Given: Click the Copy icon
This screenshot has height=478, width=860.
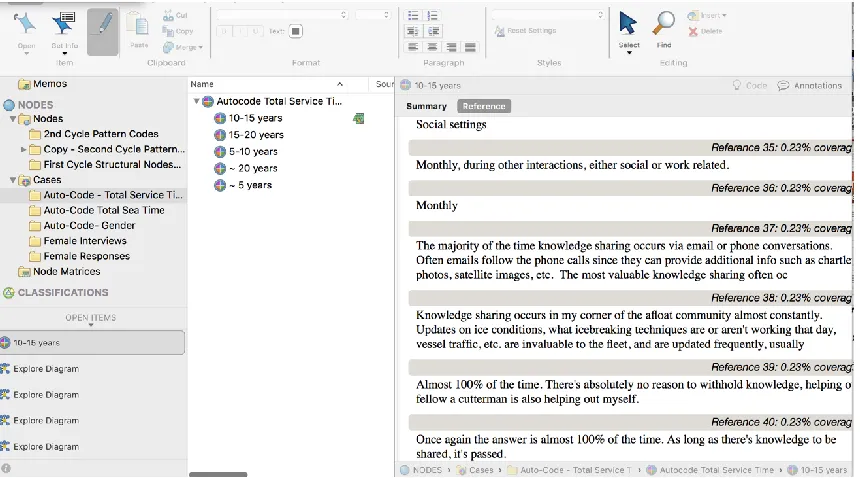Looking at the screenshot, I should coord(168,31).
